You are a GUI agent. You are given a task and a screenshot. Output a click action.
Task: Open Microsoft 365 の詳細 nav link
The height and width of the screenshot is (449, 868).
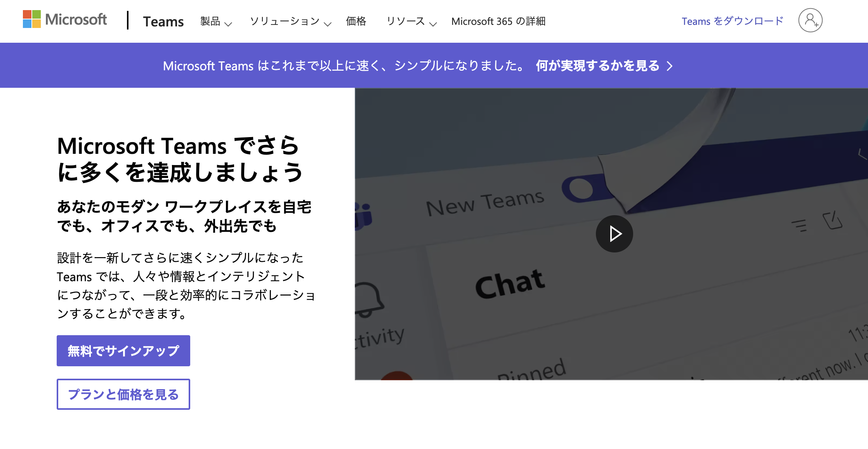[x=498, y=21]
